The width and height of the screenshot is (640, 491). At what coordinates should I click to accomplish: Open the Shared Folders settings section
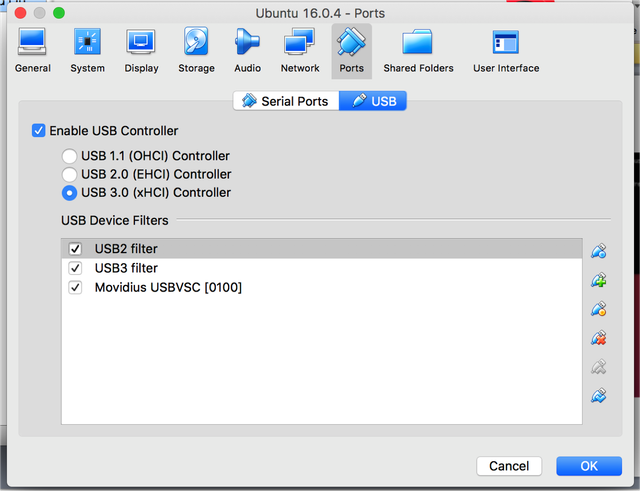[418, 51]
